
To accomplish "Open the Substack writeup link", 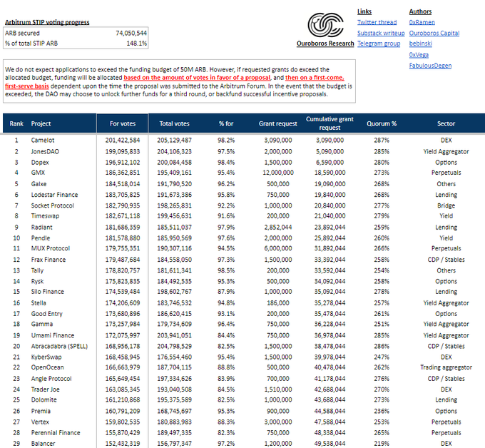I will [381, 33].
